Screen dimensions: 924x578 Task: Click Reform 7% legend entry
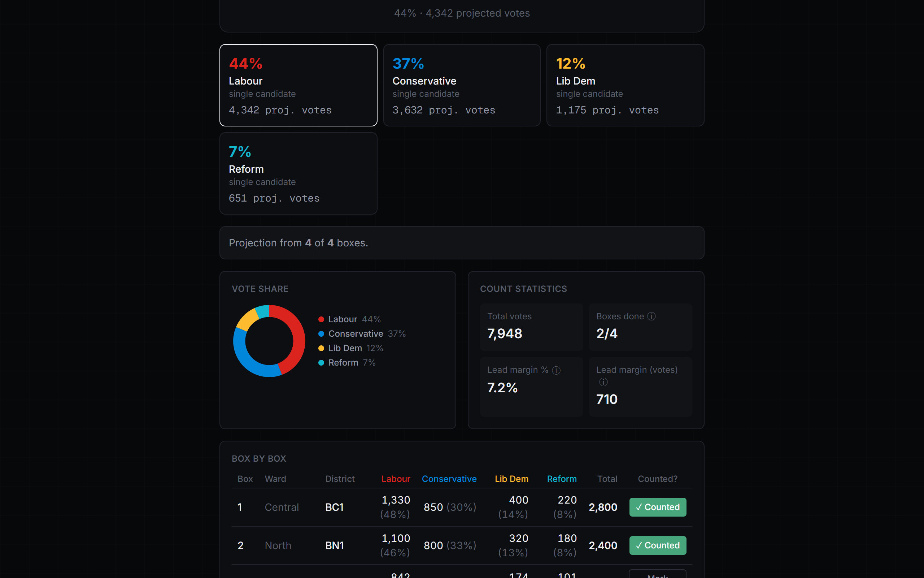tap(347, 362)
